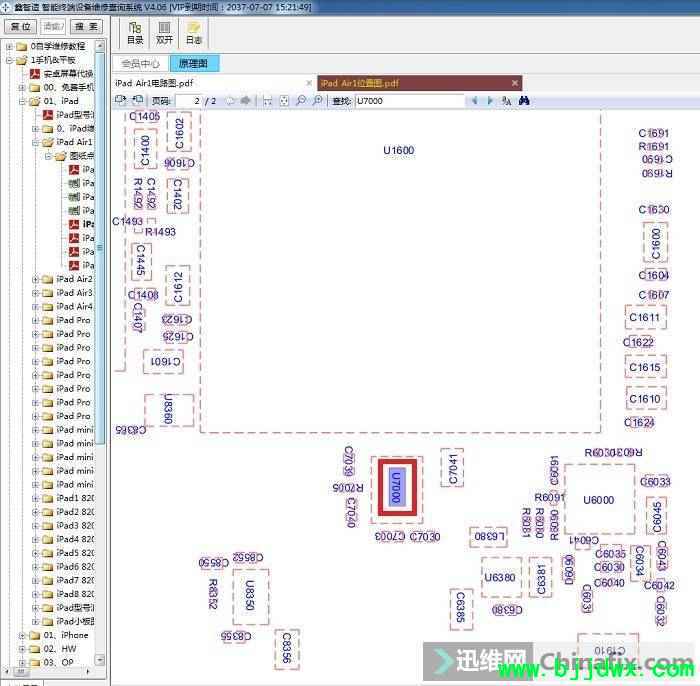This screenshot has height=686, width=700.
Task: Click the second rotate icon beside 页码
Action: pyautogui.click(x=138, y=100)
